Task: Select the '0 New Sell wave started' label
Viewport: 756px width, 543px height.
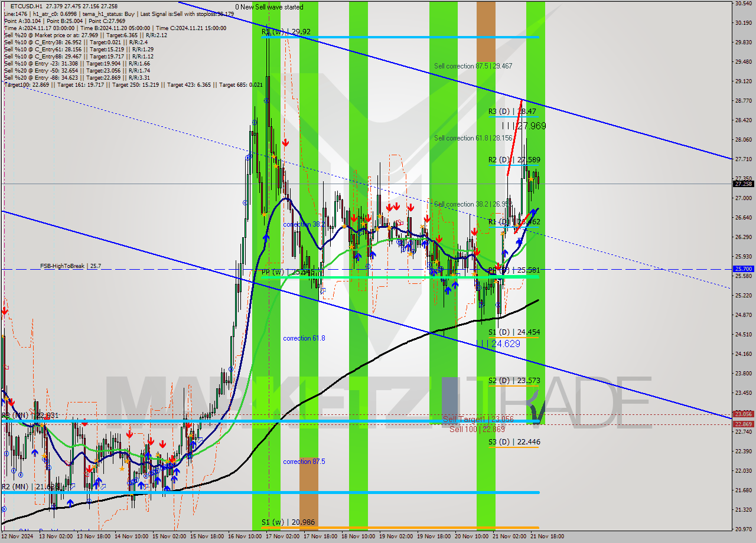Action: click(269, 7)
